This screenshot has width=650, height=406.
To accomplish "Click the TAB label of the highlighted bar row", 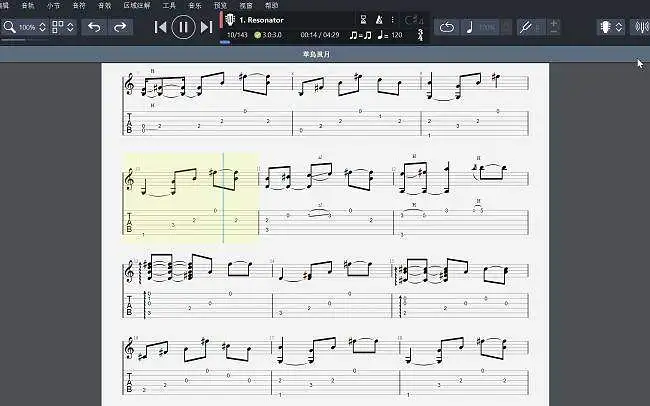I will 129,222.
